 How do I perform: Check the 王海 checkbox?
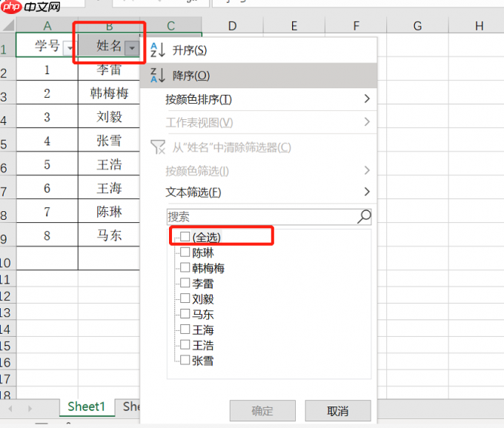coord(185,329)
